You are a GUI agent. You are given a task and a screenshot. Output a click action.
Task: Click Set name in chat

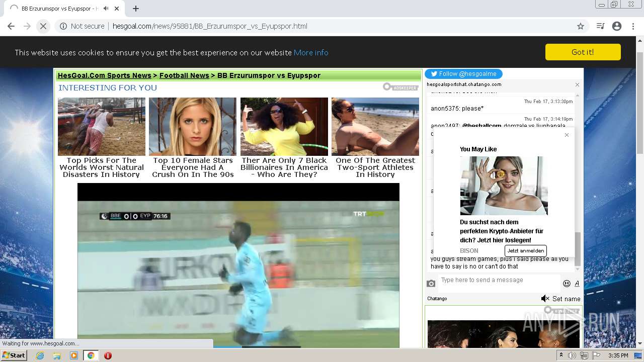point(567,299)
